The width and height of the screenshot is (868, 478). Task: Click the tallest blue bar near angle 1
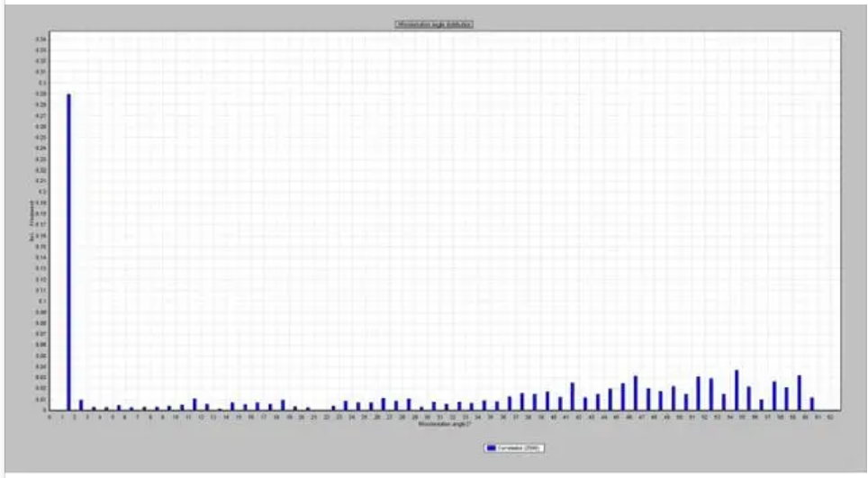pyautogui.click(x=68, y=252)
